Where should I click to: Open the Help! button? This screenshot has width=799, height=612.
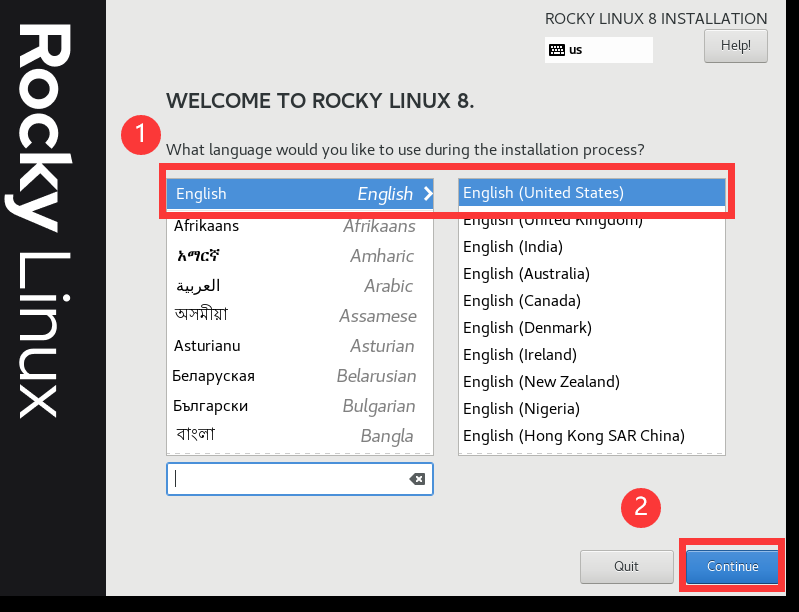735,46
